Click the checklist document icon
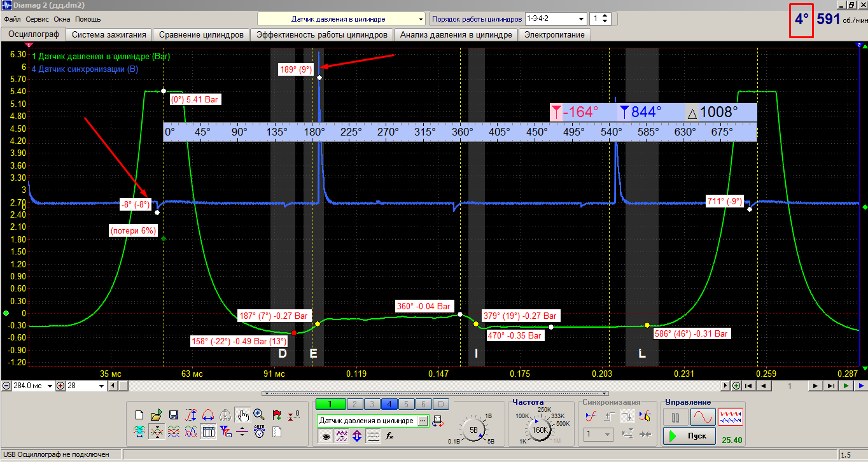Viewport: 868px width, 462px height. click(x=277, y=432)
